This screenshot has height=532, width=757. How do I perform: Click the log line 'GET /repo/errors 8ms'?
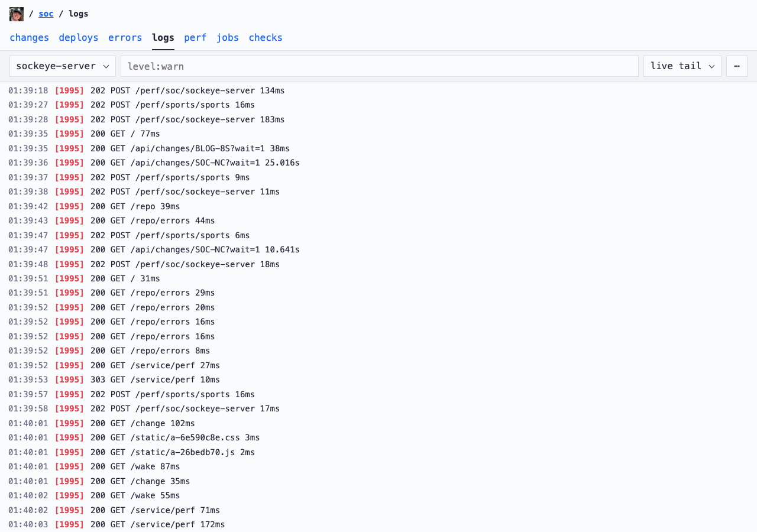tap(378, 351)
